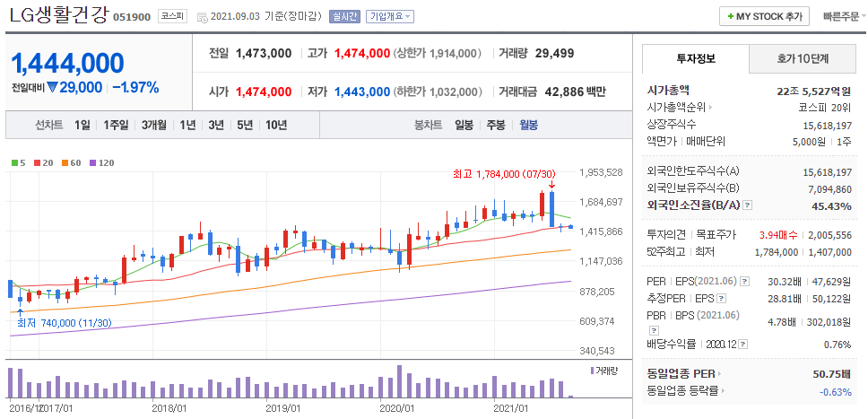Click the 거래량 value 29,499
This screenshot has width=868, height=419.
click(x=555, y=53)
